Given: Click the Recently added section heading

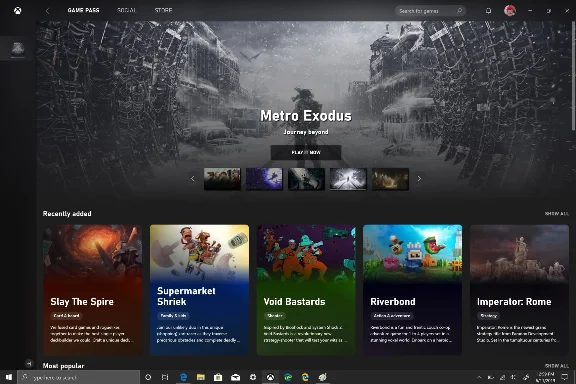Looking at the screenshot, I should pyautogui.click(x=67, y=213).
